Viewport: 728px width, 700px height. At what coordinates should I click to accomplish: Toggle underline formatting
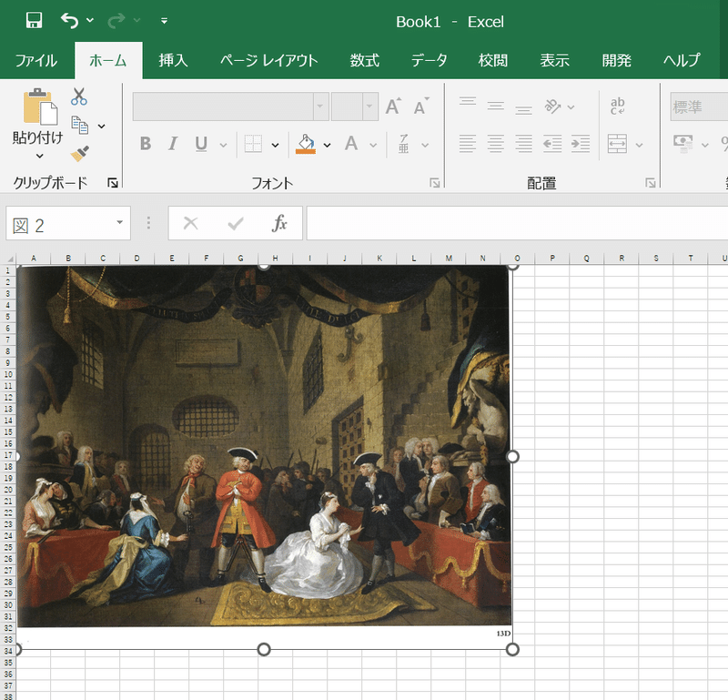pos(201,144)
